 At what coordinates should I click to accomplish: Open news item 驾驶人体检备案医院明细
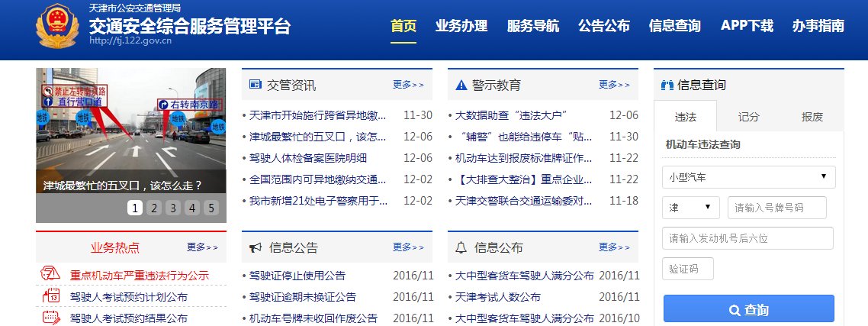(308, 159)
